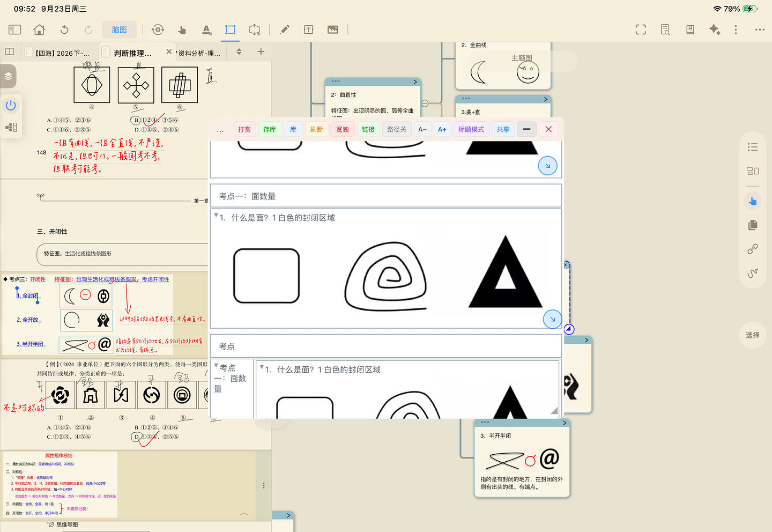Switch to the 资料分析 document tab
Screen dimensions: 772x532
point(199,53)
